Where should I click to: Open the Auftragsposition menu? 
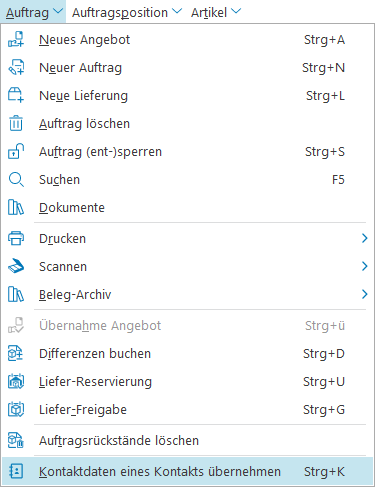pyautogui.click(x=127, y=12)
